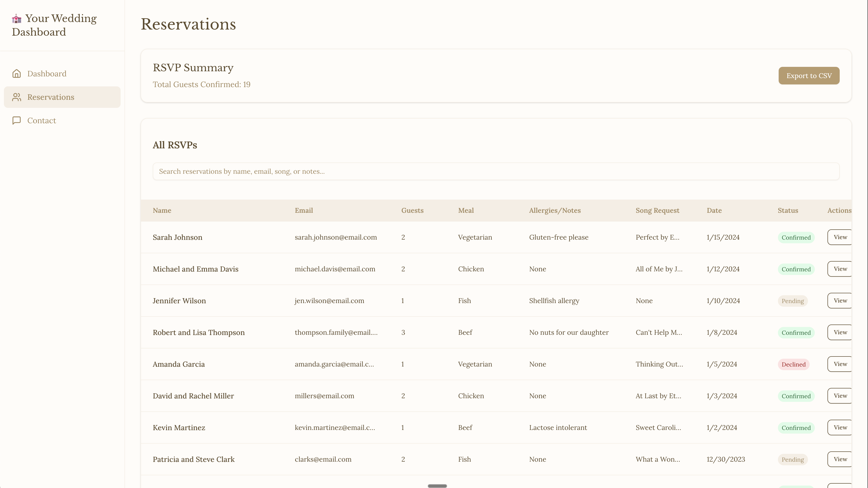Viewport: 868px width, 488px height.
Task: Click the chat bubble icon beside Contact
Action: pos(17,120)
